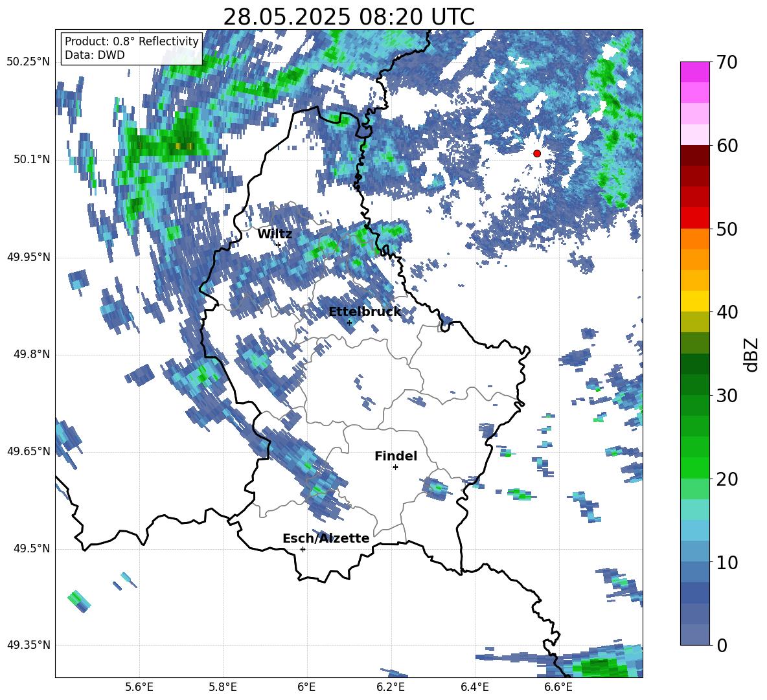This screenshot has height=700, width=767.
Task: Click the 49.8°N latitude label
Action: pyautogui.click(x=32, y=354)
